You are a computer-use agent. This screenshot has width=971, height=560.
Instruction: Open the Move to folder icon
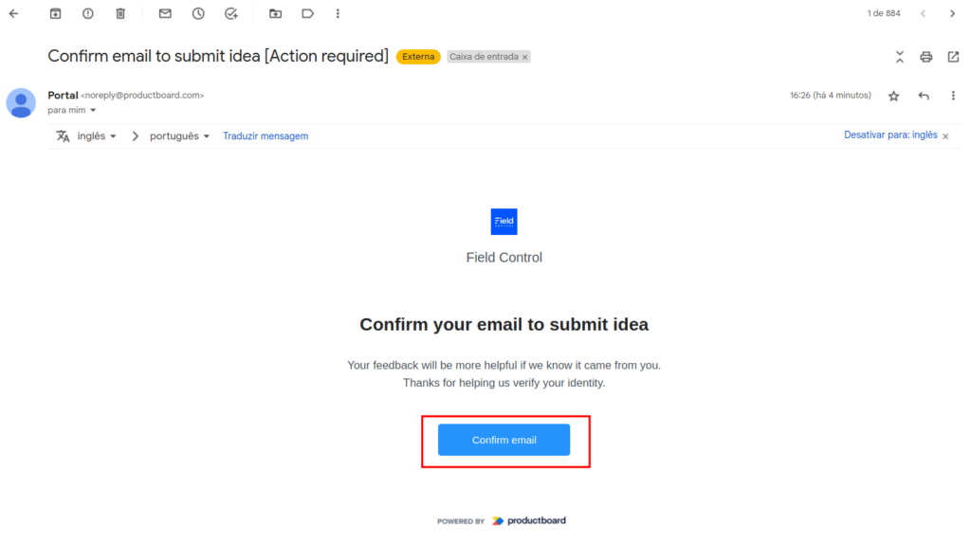pyautogui.click(x=275, y=13)
